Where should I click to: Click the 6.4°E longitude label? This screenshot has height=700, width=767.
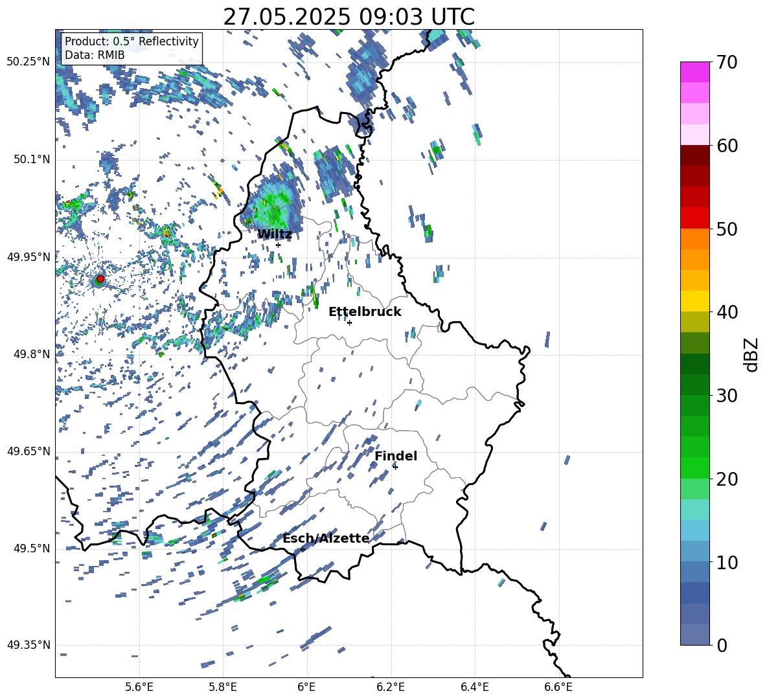point(474,687)
